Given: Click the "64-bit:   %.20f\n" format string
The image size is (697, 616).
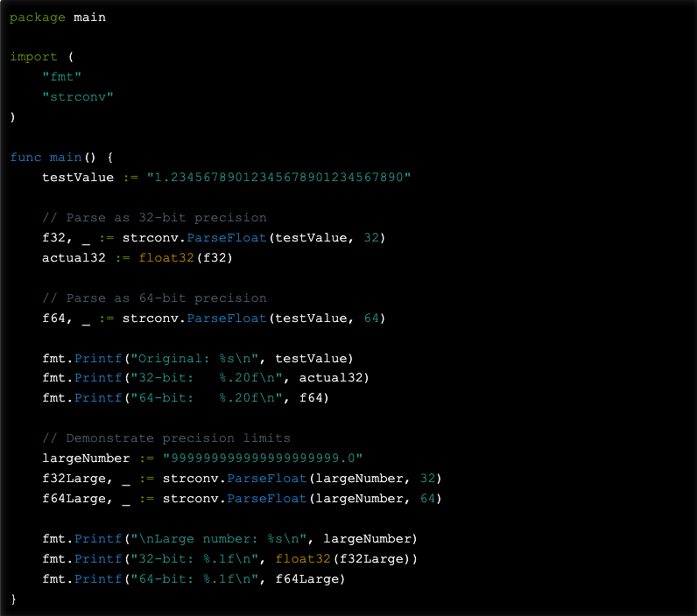Looking at the screenshot, I should pyautogui.click(x=194, y=399).
